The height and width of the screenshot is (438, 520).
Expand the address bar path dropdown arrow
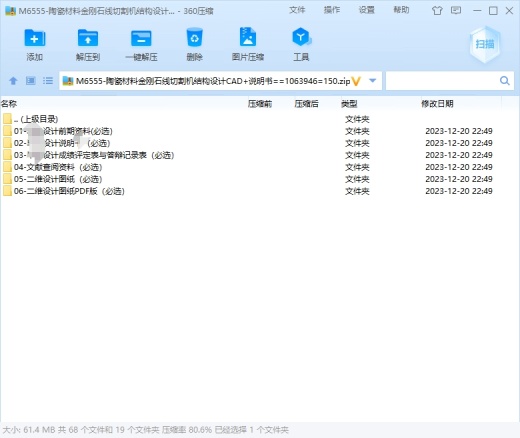click(x=373, y=81)
